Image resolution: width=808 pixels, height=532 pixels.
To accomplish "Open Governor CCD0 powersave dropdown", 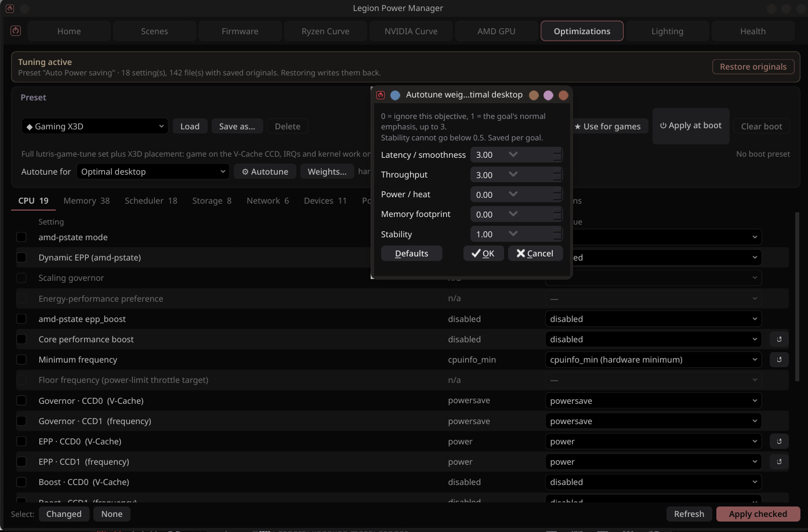I will pyautogui.click(x=653, y=401).
